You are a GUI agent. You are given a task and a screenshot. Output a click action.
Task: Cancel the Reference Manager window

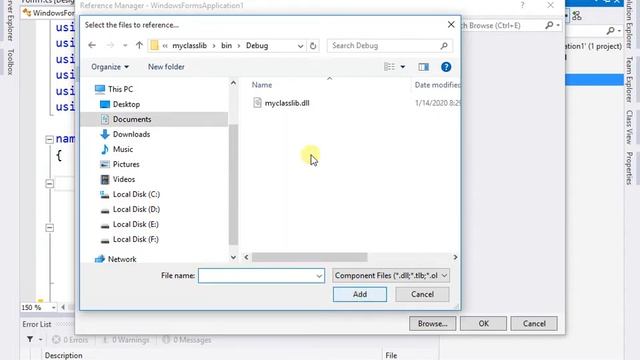point(534,324)
